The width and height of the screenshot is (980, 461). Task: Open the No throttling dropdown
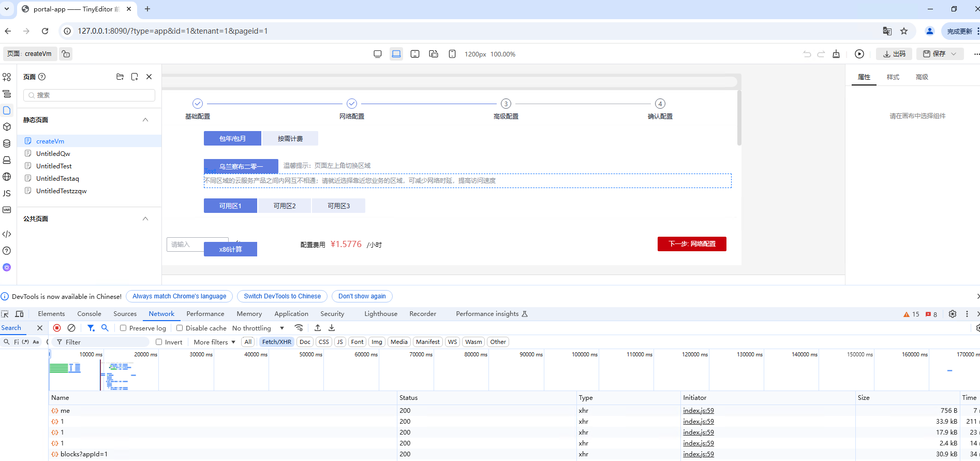pyautogui.click(x=258, y=328)
